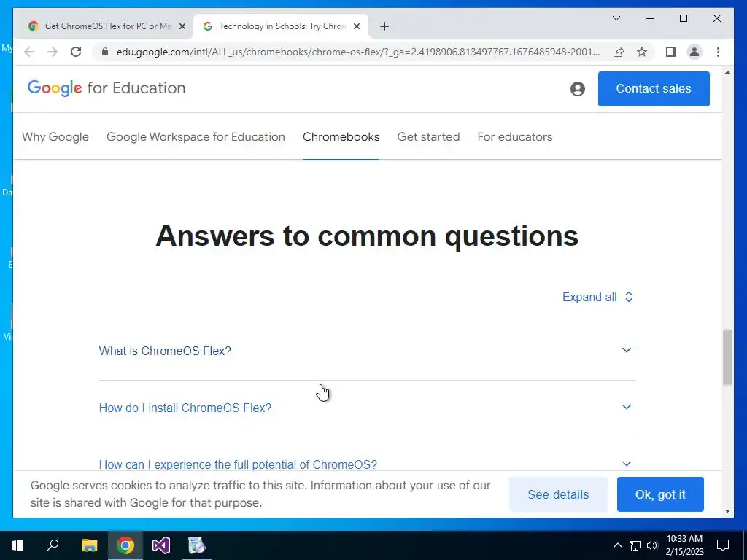
Task: Click the scrollbar down arrow
Action: tap(727, 511)
